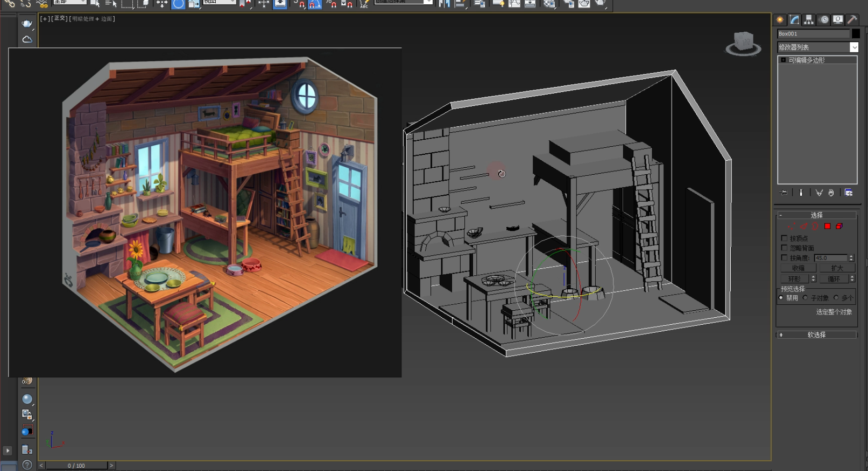Select the 多个 preview radio button
This screenshot has height=471, width=868.
836,298
